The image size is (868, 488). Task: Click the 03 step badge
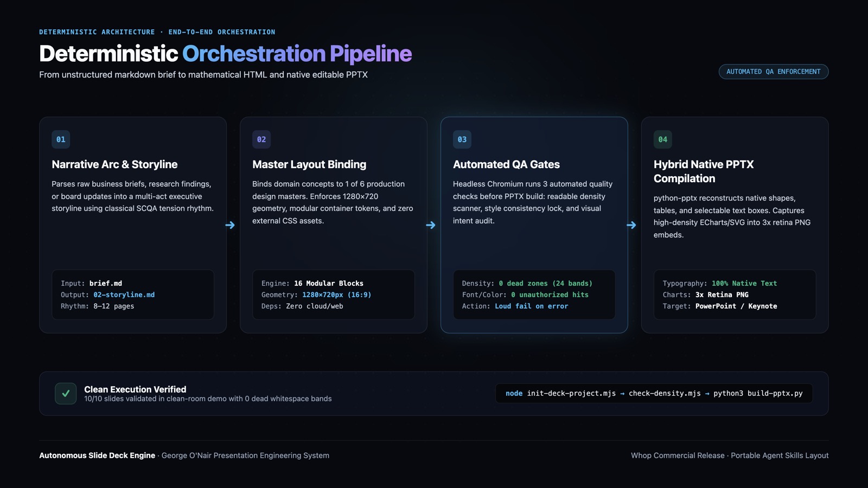(462, 139)
